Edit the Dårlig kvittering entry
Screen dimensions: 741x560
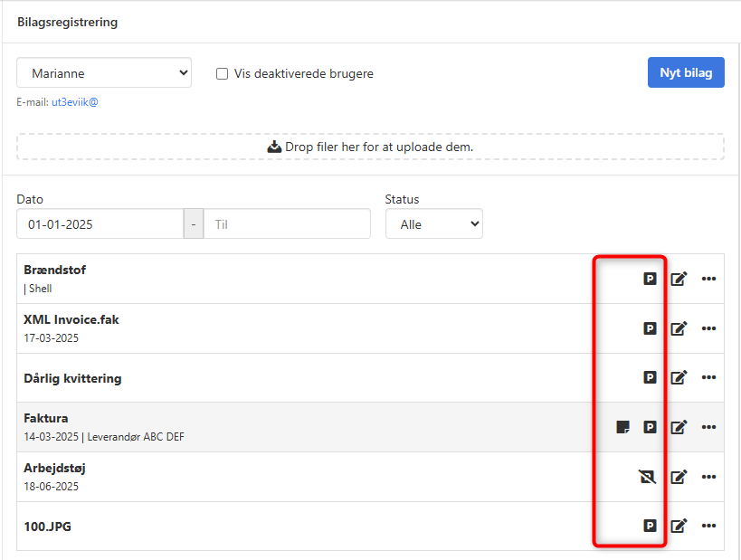679,377
